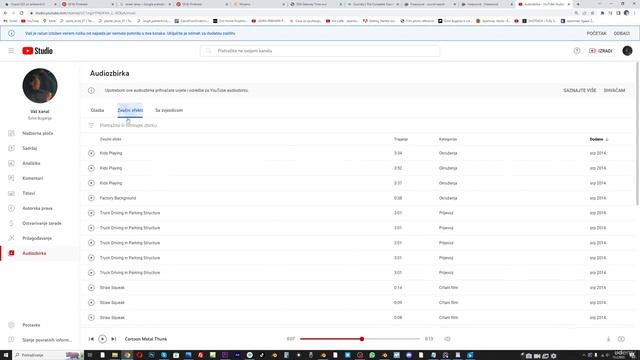The height and width of the screenshot is (360, 640).
Task: Play the Straw Squeak 0:09 sound effect
Action: tap(91, 302)
